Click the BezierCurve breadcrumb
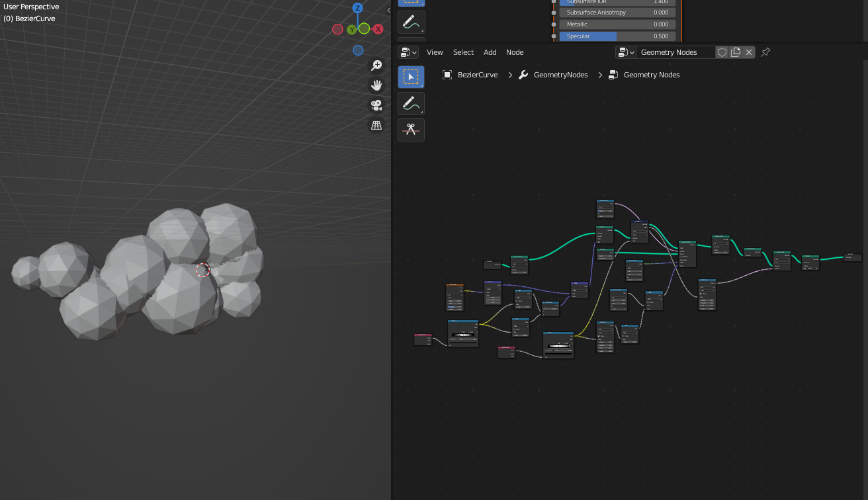 point(478,75)
